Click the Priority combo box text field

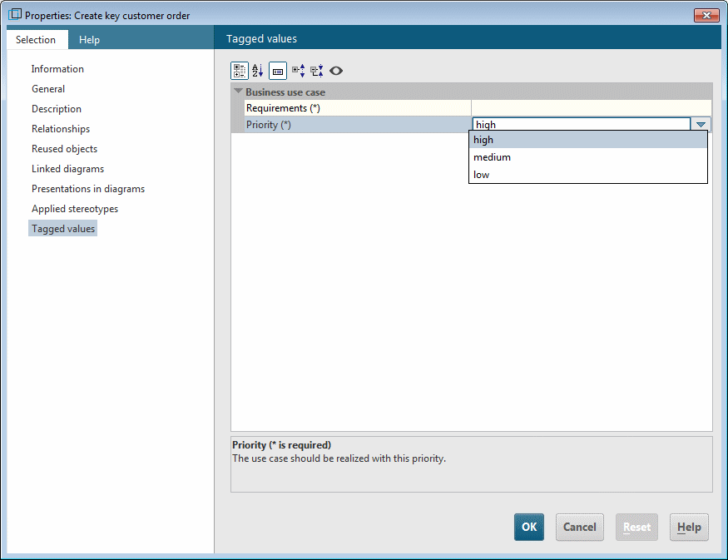click(582, 125)
